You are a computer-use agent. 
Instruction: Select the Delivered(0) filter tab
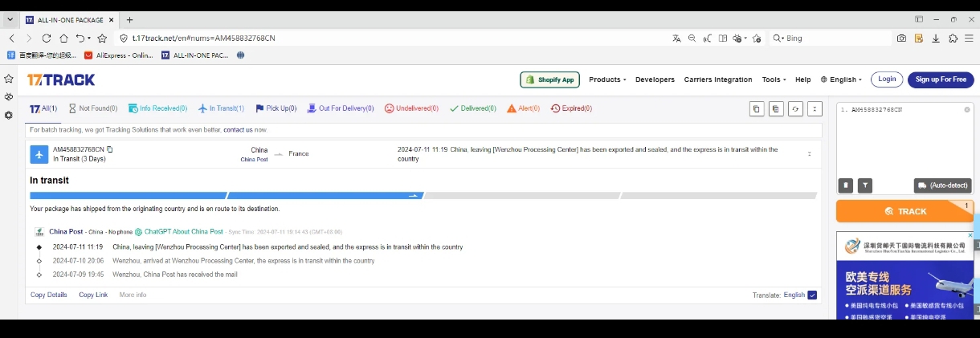472,108
